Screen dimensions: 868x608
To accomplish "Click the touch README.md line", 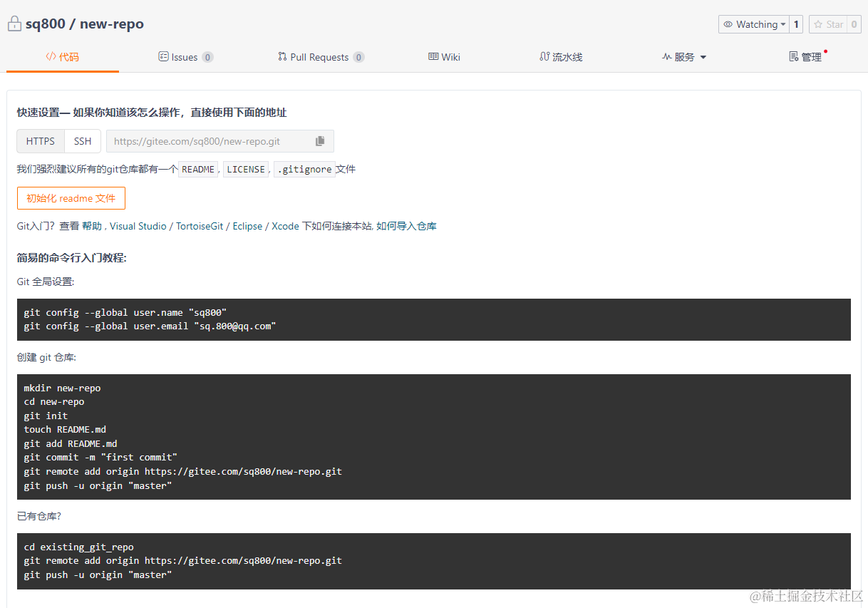I will [x=65, y=429].
